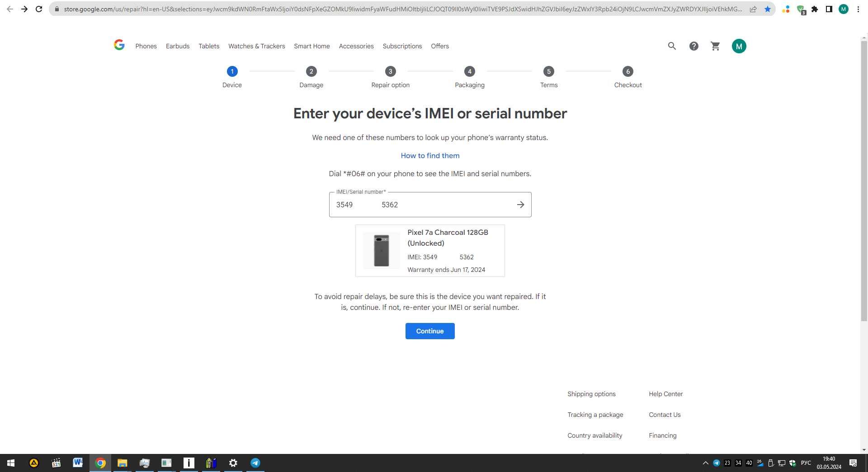868x472 pixels.
Task: Open the Chrome profile avatar
Action: [844, 9]
